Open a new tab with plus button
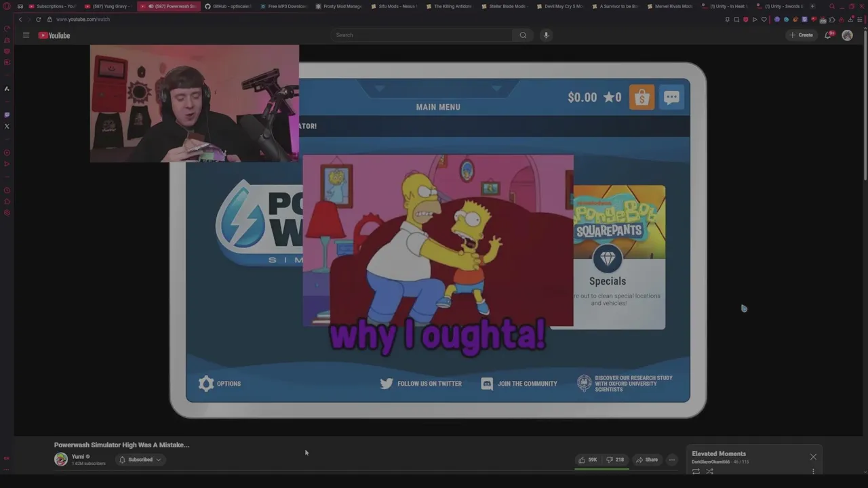The height and width of the screenshot is (488, 868). click(812, 6)
